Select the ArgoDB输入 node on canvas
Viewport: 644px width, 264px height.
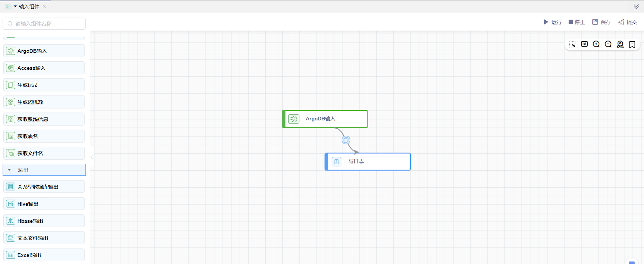click(x=325, y=119)
